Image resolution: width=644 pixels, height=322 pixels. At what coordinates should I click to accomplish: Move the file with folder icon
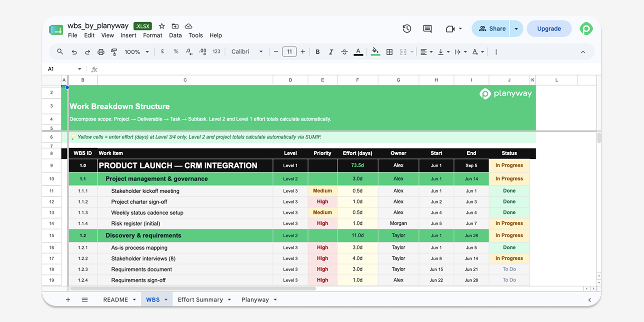175,26
